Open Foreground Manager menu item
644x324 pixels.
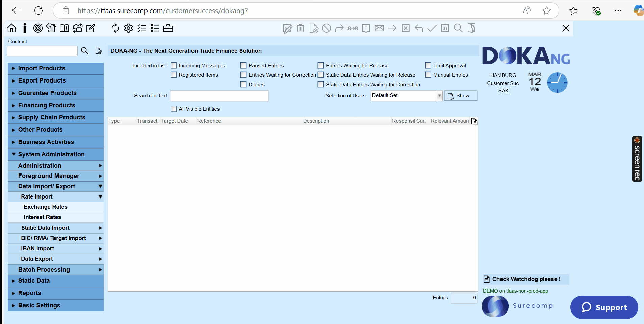pos(56,176)
